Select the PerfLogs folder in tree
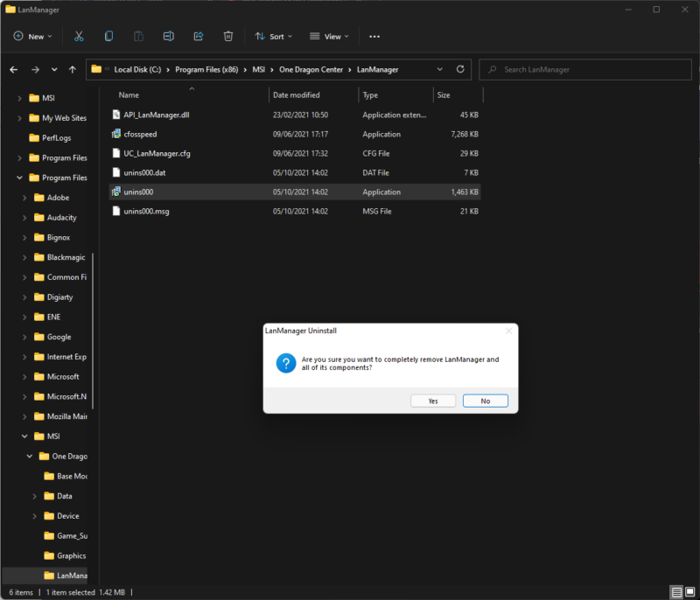Screen dimensions: 700x600 (50, 138)
